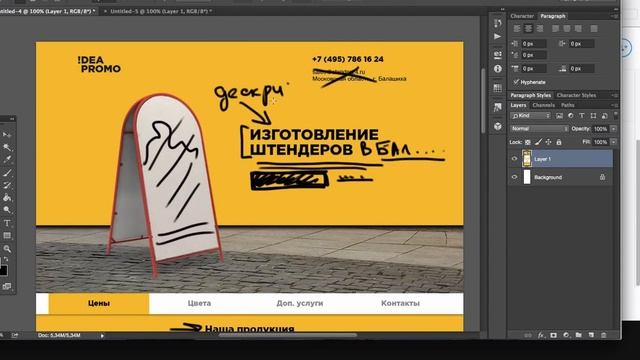
Task: Hide the Background layer eye icon
Action: point(514,177)
